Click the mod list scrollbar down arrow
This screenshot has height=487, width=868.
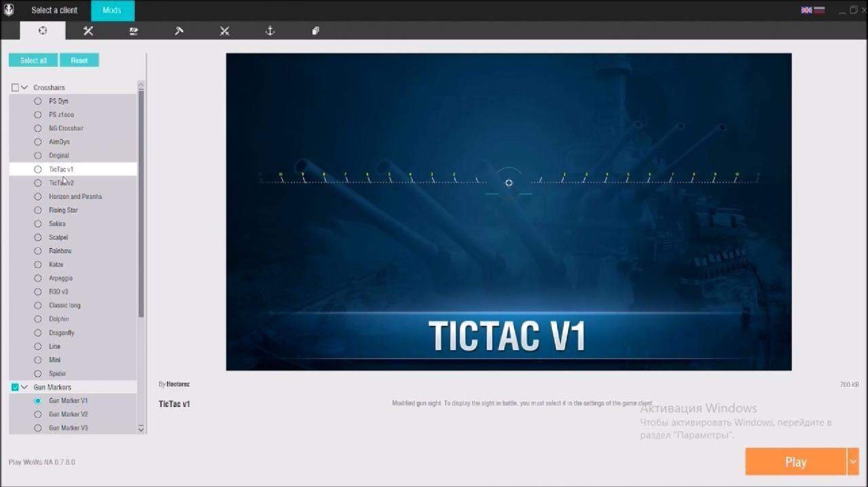coord(141,429)
